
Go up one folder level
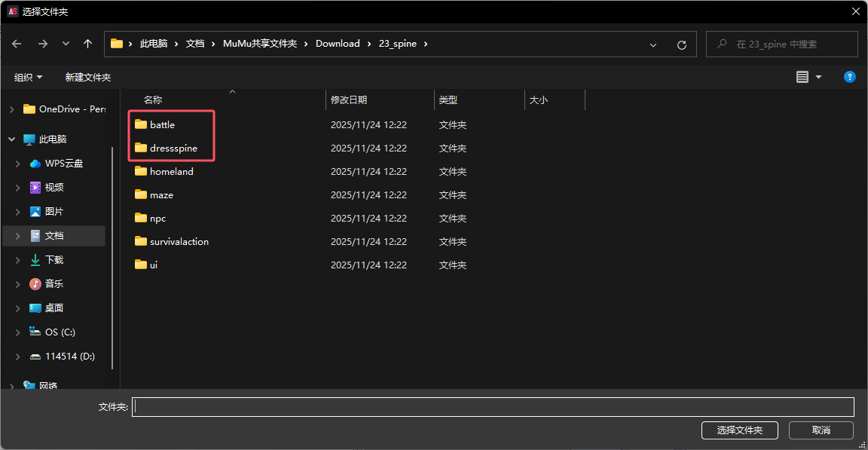[x=87, y=44]
